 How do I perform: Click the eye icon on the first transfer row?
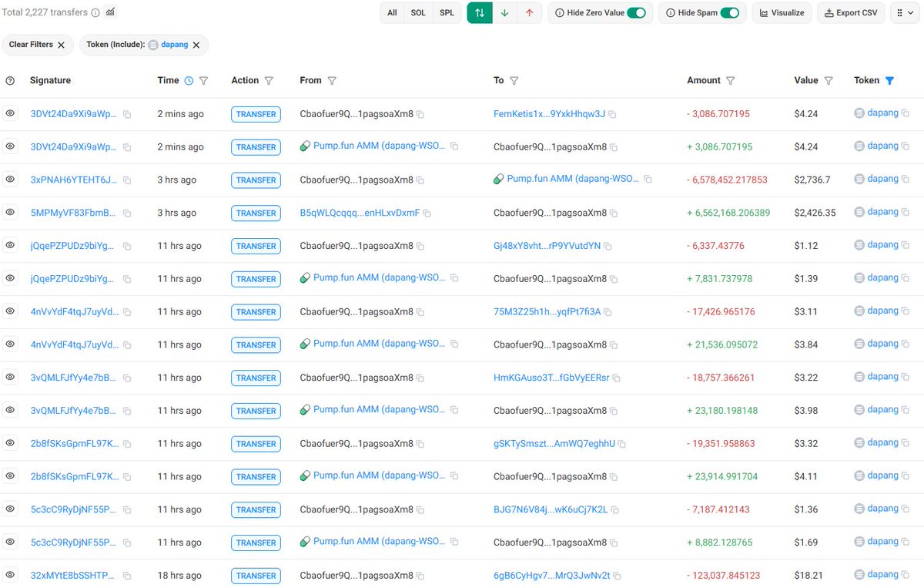10,113
